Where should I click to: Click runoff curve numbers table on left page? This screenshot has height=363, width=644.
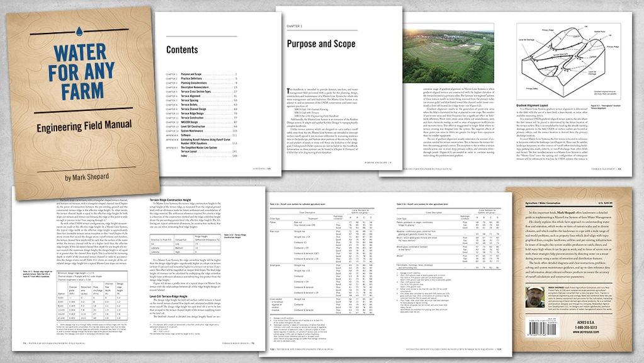point(322,262)
